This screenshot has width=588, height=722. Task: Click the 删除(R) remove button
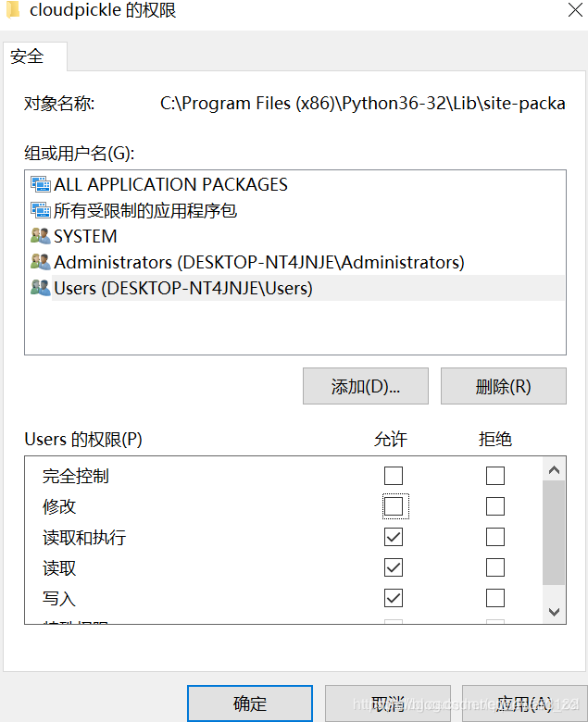504,386
